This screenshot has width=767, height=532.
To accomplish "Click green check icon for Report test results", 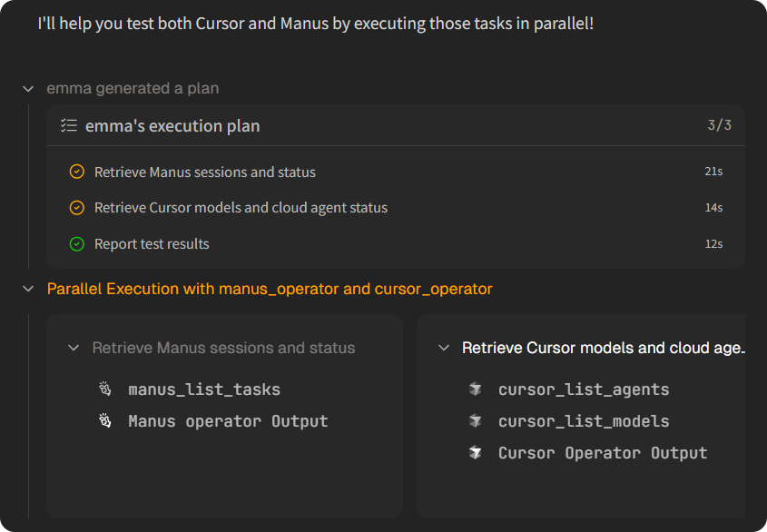I will pyautogui.click(x=77, y=243).
